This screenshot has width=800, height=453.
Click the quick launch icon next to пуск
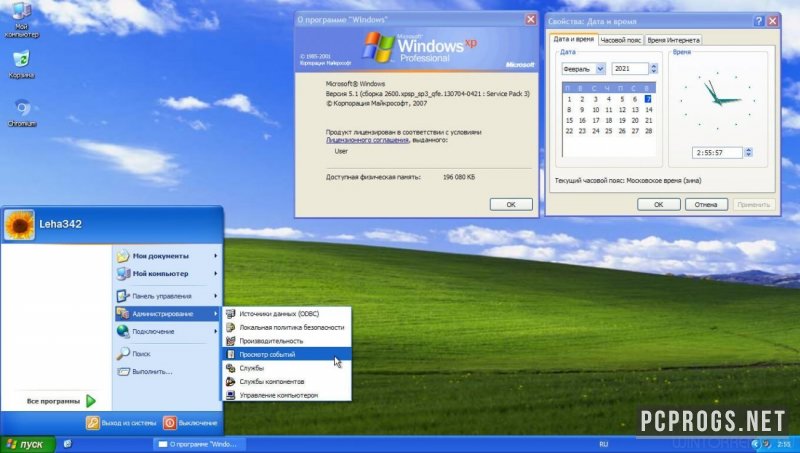[x=67, y=444]
